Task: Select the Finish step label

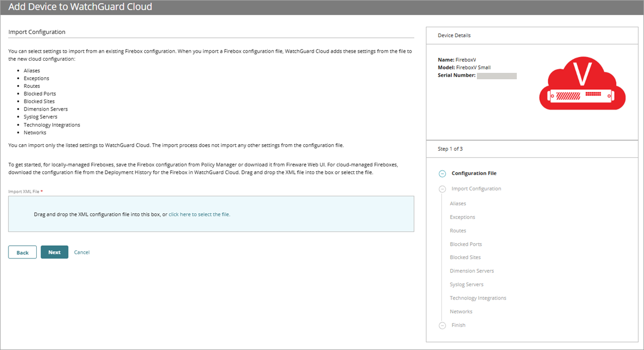Action: click(x=458, y=326)
